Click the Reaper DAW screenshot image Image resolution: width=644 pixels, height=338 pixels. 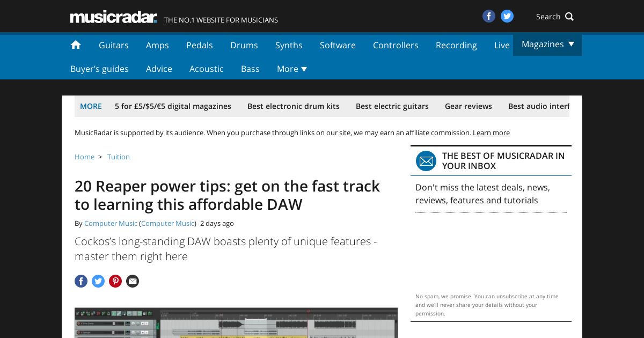point(236,323)
